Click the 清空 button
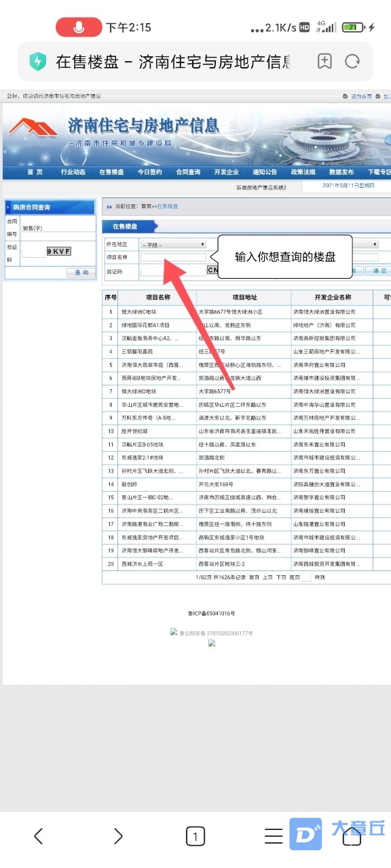Viewport: 391px width, 868px height. click(377, 271)
